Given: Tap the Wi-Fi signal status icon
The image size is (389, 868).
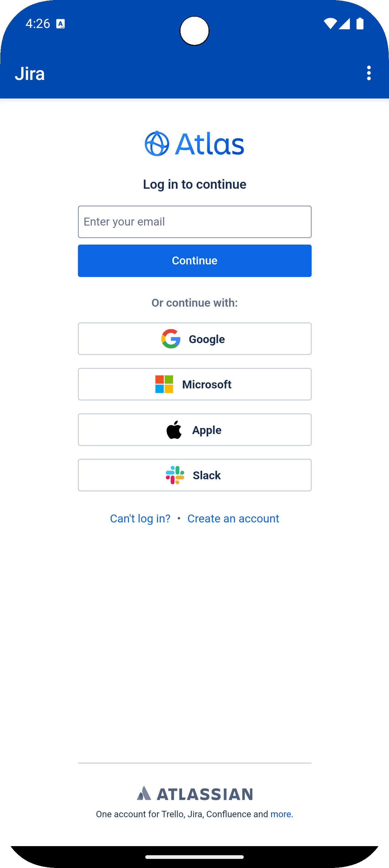Looking at the screenshot, I should click(x=330, y=24).
